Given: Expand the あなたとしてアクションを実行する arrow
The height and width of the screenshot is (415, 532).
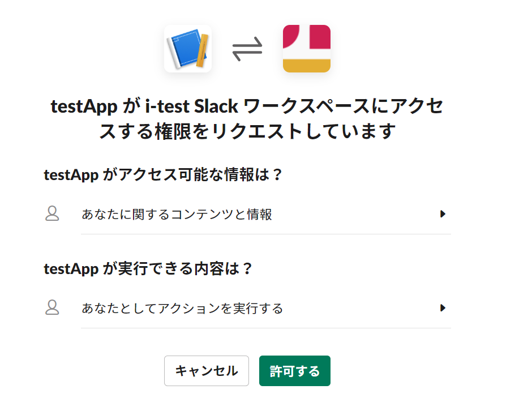Looking at the screenshot, I should [x=443, y=308].
